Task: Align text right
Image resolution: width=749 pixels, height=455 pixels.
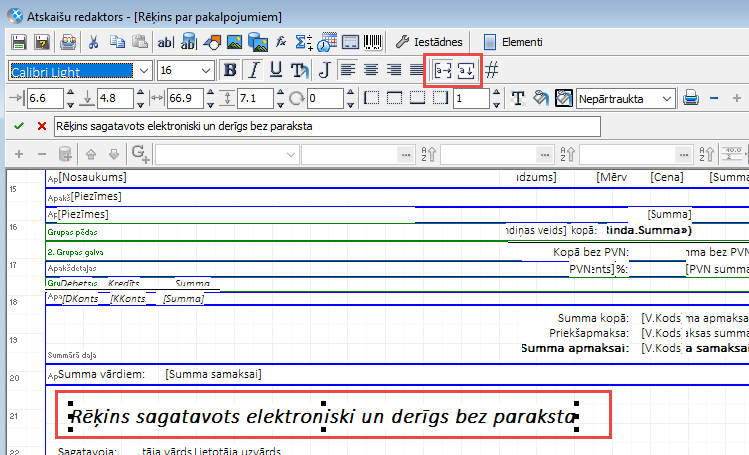Action: click(x=394, y=70)
